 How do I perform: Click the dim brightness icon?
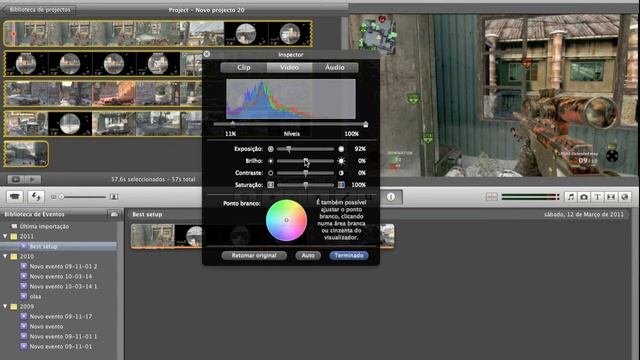tap(270, 161)
